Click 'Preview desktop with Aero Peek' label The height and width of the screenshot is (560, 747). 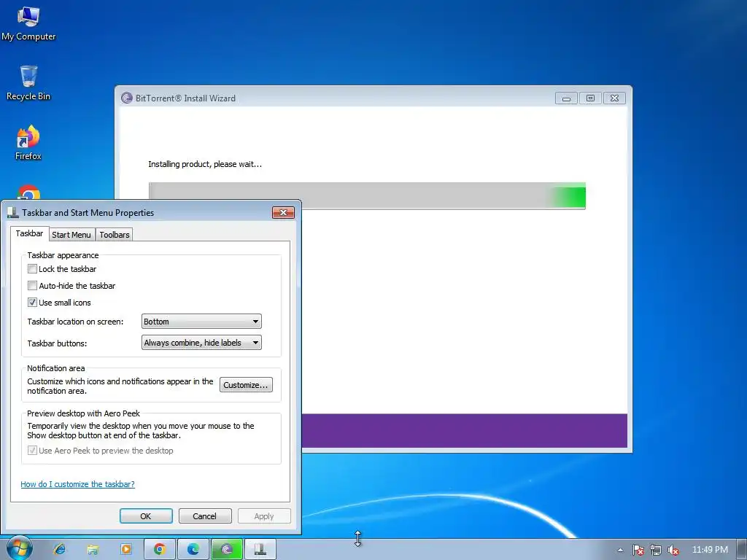click(x=83, y=413)
